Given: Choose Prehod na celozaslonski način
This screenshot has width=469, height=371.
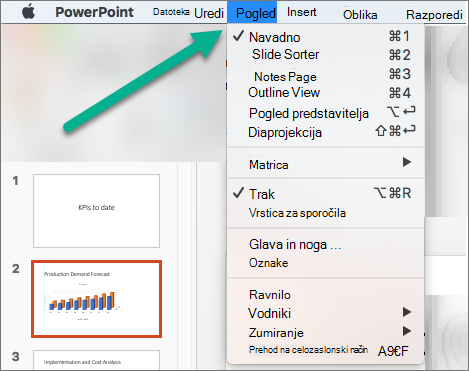Looking at the screenshot, I should tap(325, 350).
